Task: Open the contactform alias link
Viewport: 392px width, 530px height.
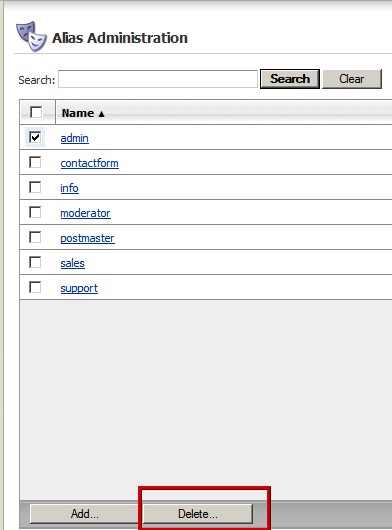Action: pyautogui.click(x=90, y=163)
